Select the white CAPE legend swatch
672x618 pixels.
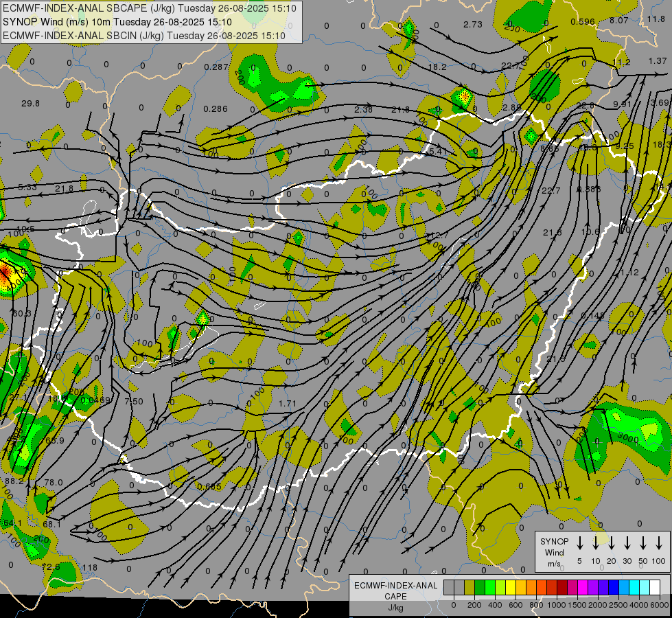(654, 587)
